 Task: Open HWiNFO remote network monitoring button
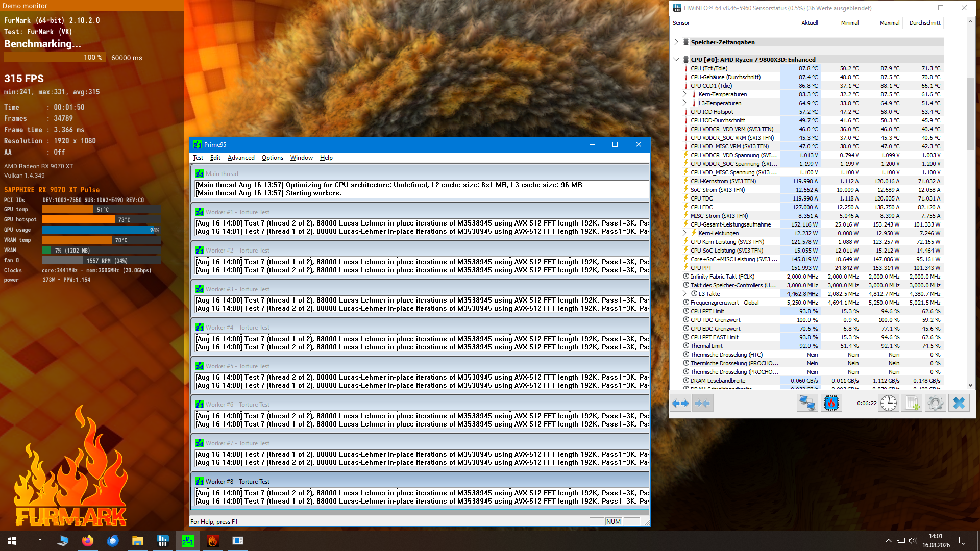[807, 403]
